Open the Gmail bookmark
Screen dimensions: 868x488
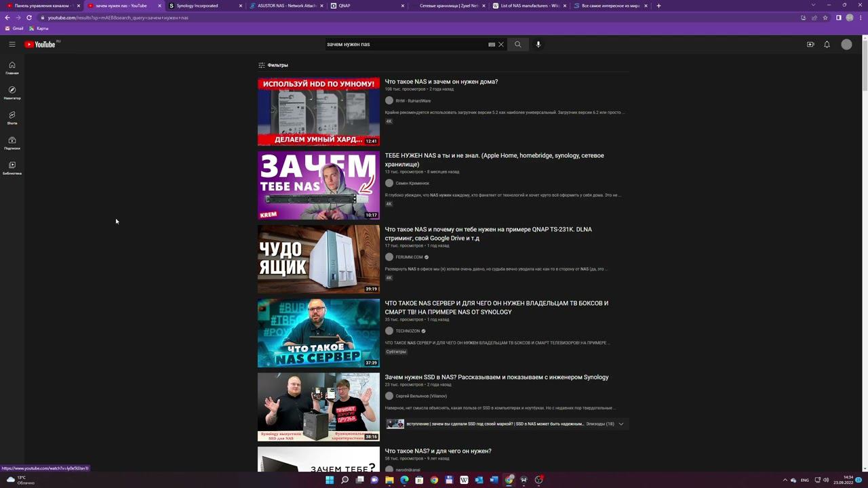pos(14,28)
